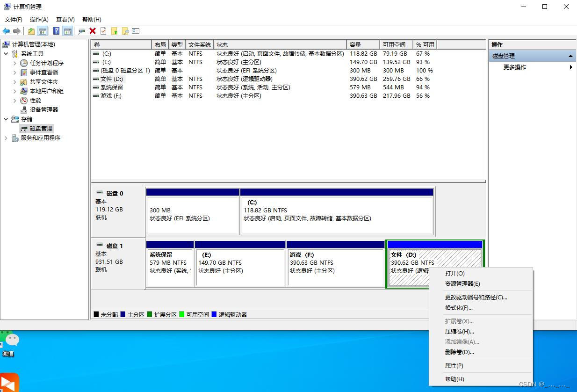Open the orange app icon below WeChat
Image resolution: width=577 pixels, height=392 pixels.
pyautogui.click(x=8, y=382)
